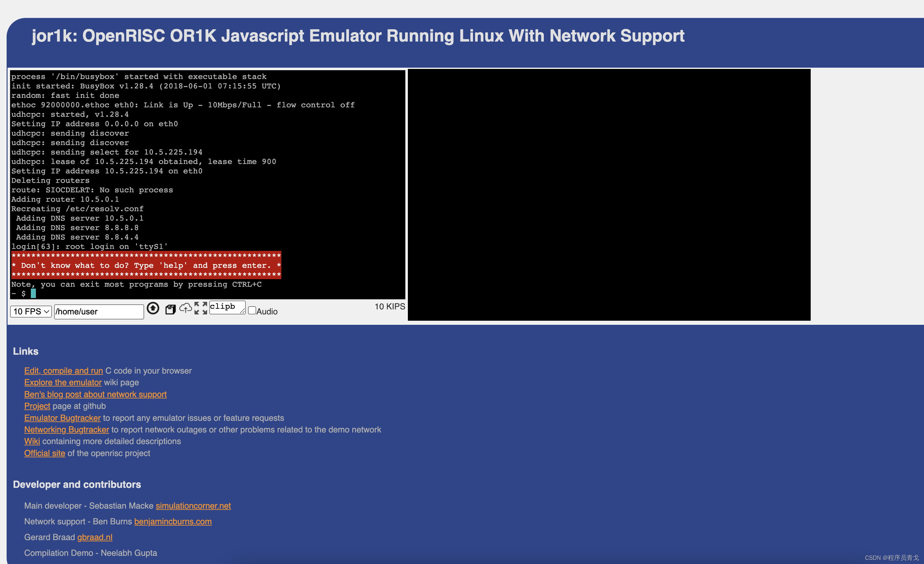Open the 10 FPS frame rate dropdown
Viewport: 924px width, 564px height.
(x=31, y=311)
